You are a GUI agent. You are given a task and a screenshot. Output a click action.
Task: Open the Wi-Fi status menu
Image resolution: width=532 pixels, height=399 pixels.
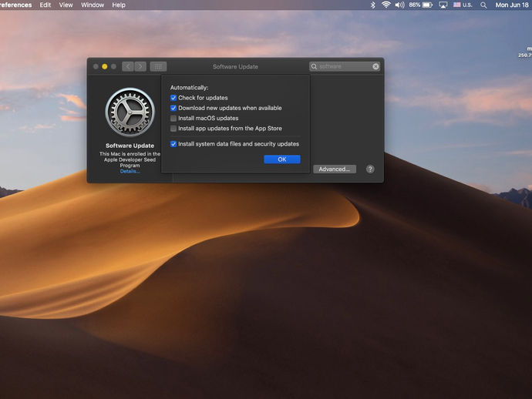click(x=386, y=5)
